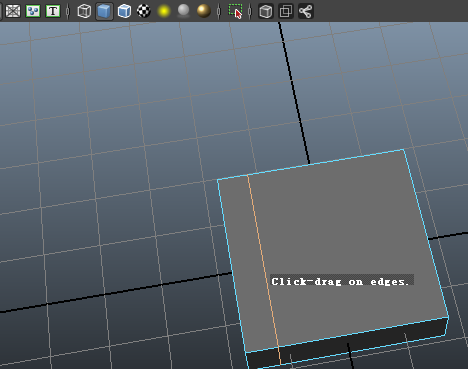Toggle the Safe Title 'T' icon
468x369 pixels.
(53, 11)
